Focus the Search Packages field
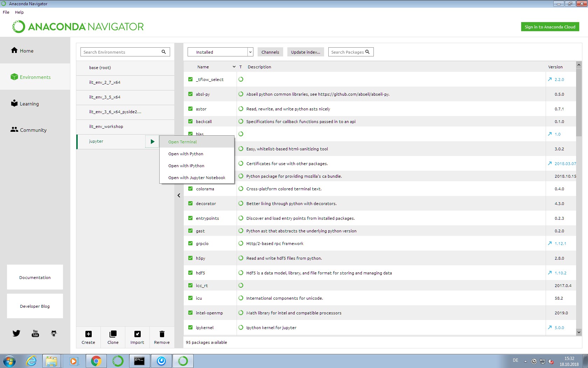Screen dimensions: 588x368 click(351, 52)
